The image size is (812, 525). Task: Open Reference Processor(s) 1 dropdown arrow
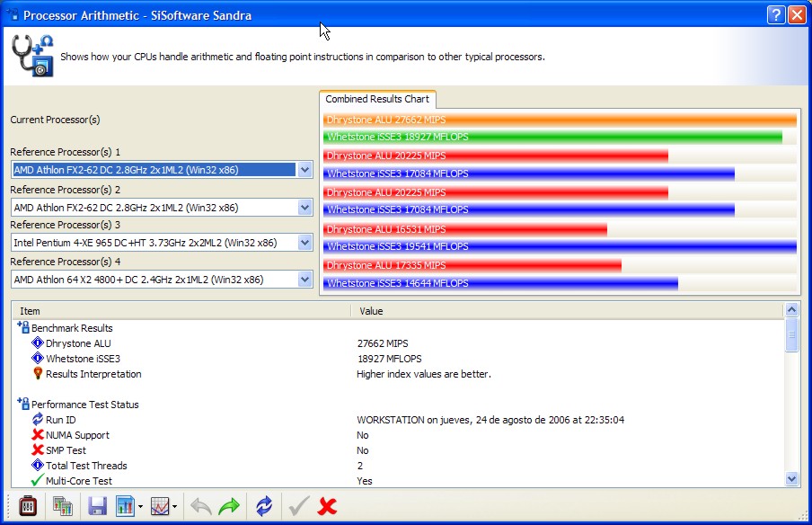[305, 170]
